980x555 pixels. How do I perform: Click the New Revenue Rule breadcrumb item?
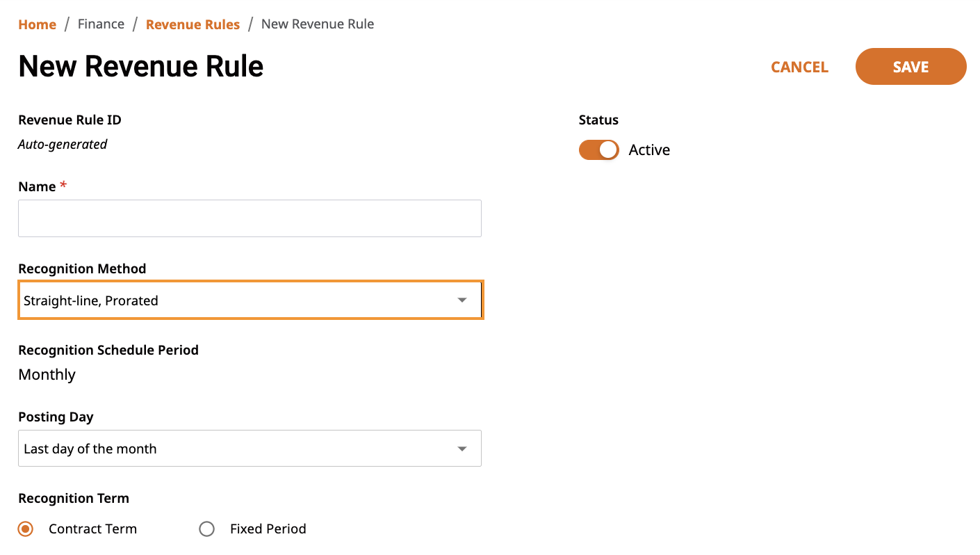click(318, 24)
